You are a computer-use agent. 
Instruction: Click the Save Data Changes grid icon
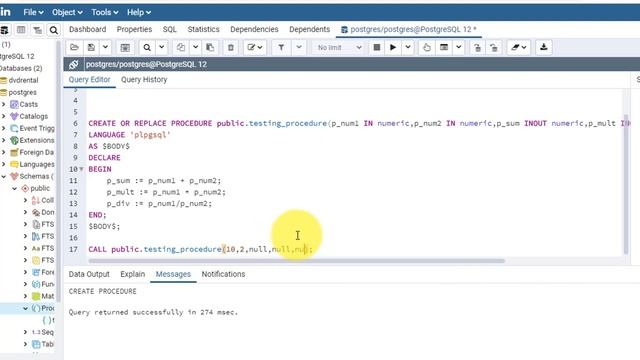(125, 47)
